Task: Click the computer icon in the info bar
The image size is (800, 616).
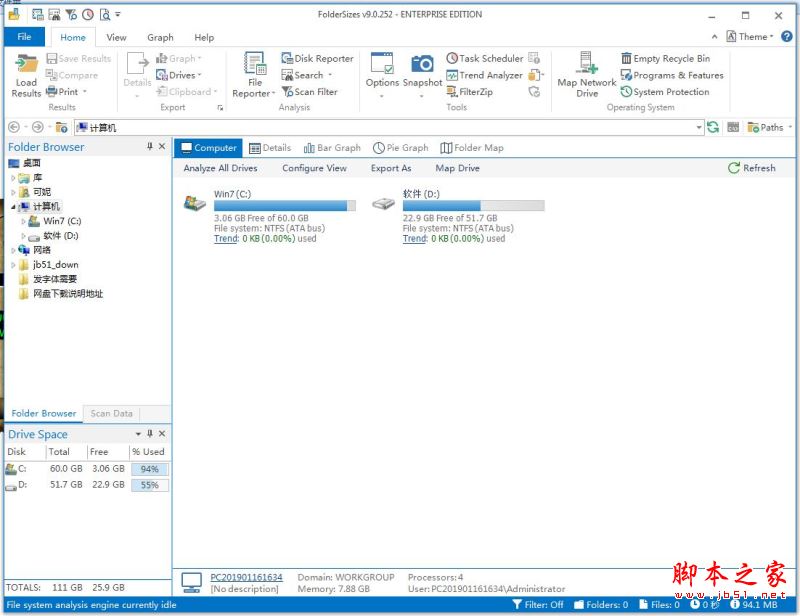Action: click(x=191, y=582)
